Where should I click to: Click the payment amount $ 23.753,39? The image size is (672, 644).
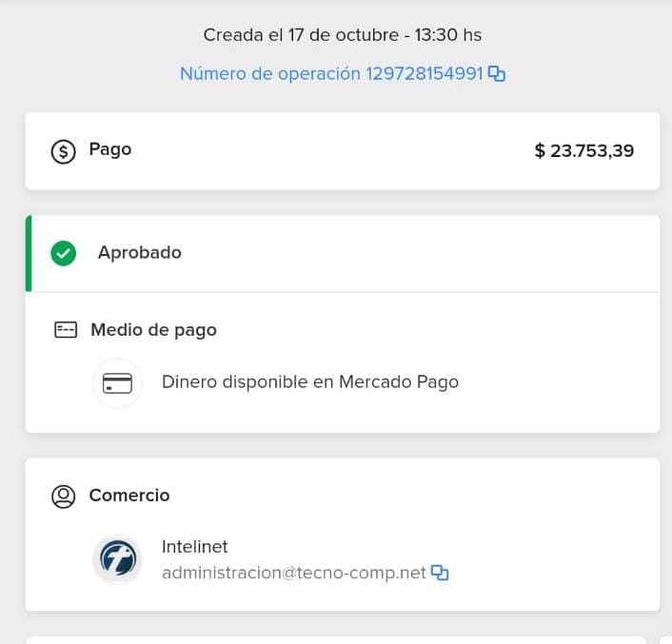click(583, 151)
